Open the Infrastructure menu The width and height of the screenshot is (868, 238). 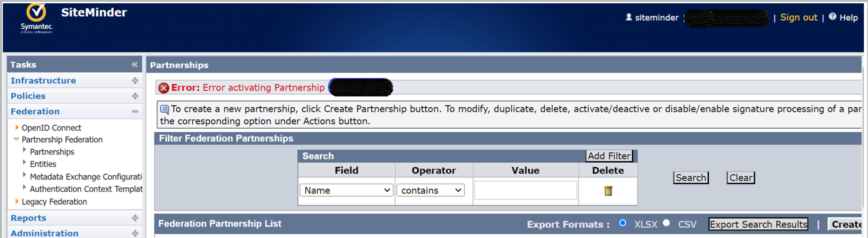point(43,80)
